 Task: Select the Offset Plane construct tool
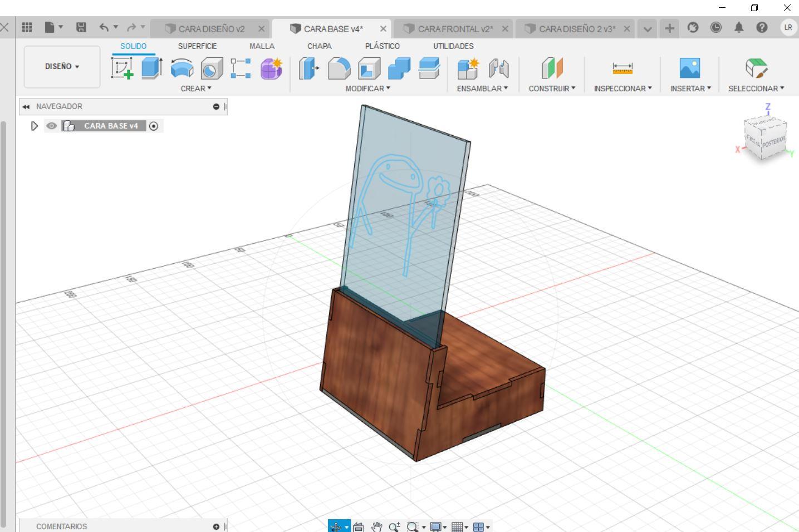(552, 68)
